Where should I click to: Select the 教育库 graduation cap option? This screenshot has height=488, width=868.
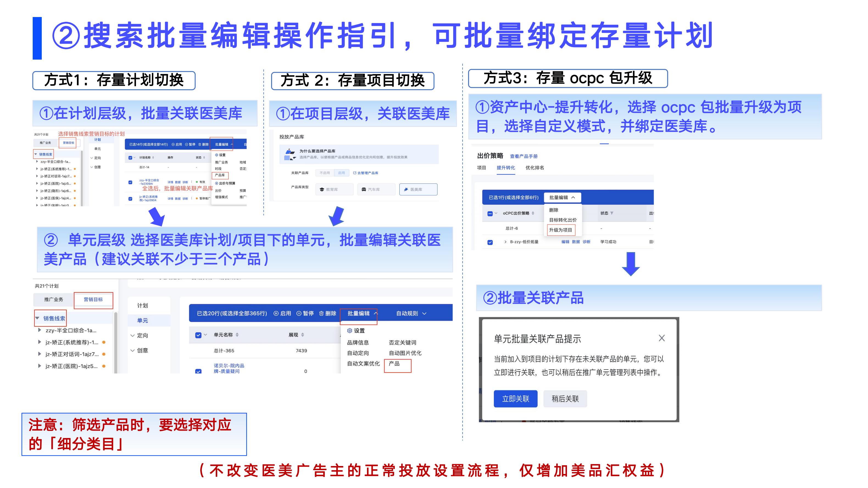334,189
